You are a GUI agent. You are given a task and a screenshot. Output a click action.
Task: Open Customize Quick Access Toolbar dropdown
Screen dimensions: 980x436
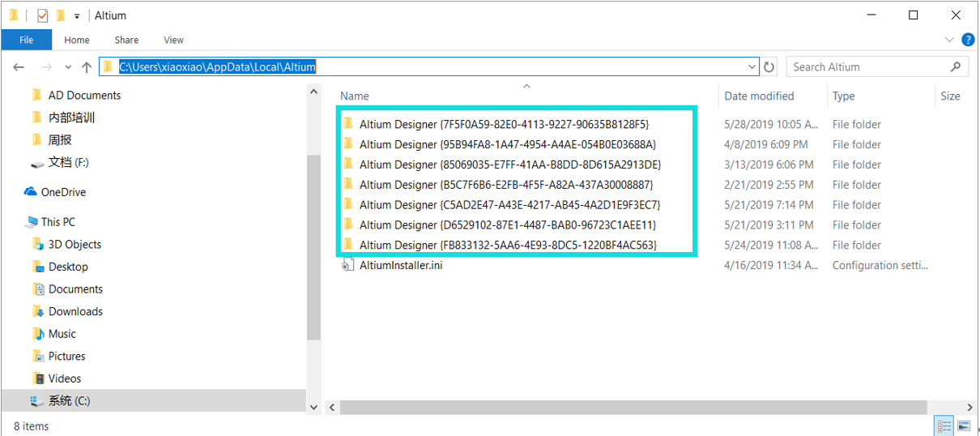coord(77,15)
